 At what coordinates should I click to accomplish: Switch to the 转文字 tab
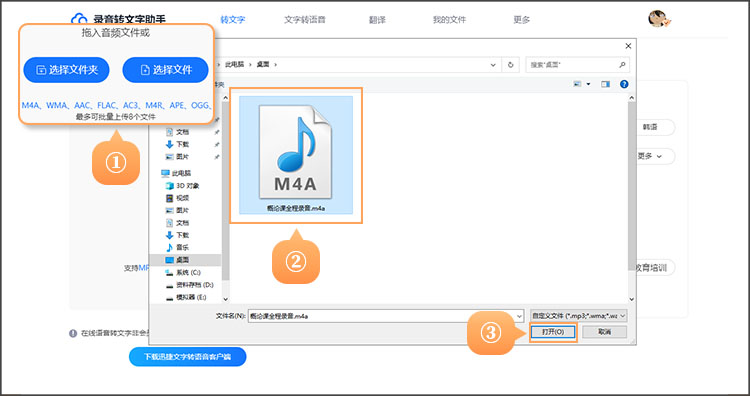(x=232, y=20)
